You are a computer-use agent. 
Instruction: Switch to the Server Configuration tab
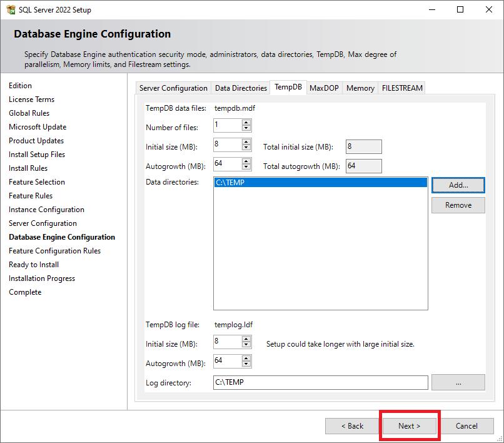tap(173, 88)
